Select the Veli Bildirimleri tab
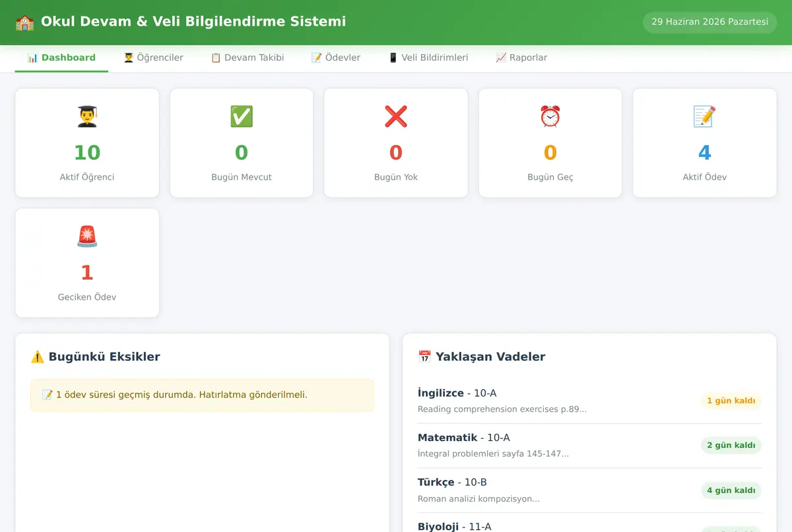The image size is (792, 532). [x=428, y=58]
